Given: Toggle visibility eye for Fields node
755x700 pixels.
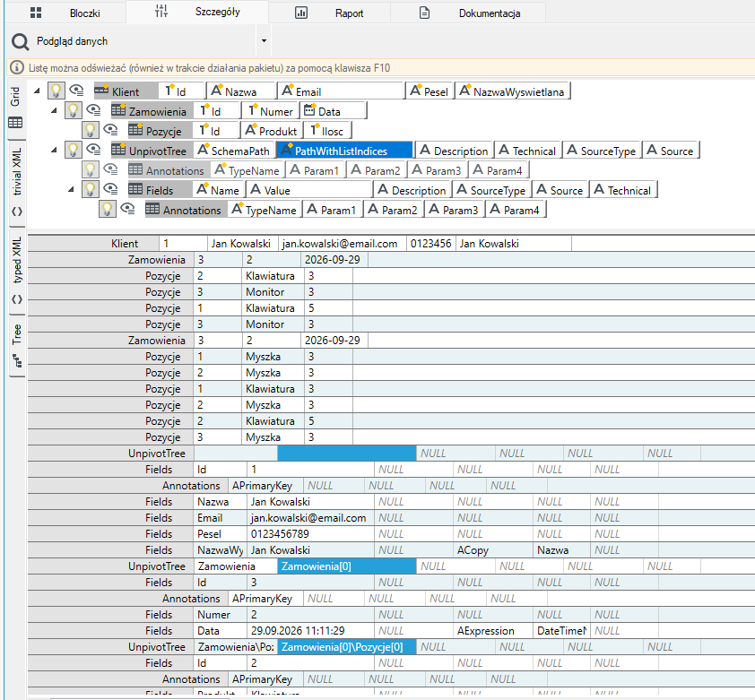Looking at the screenshot, I should tap(111, 189).
